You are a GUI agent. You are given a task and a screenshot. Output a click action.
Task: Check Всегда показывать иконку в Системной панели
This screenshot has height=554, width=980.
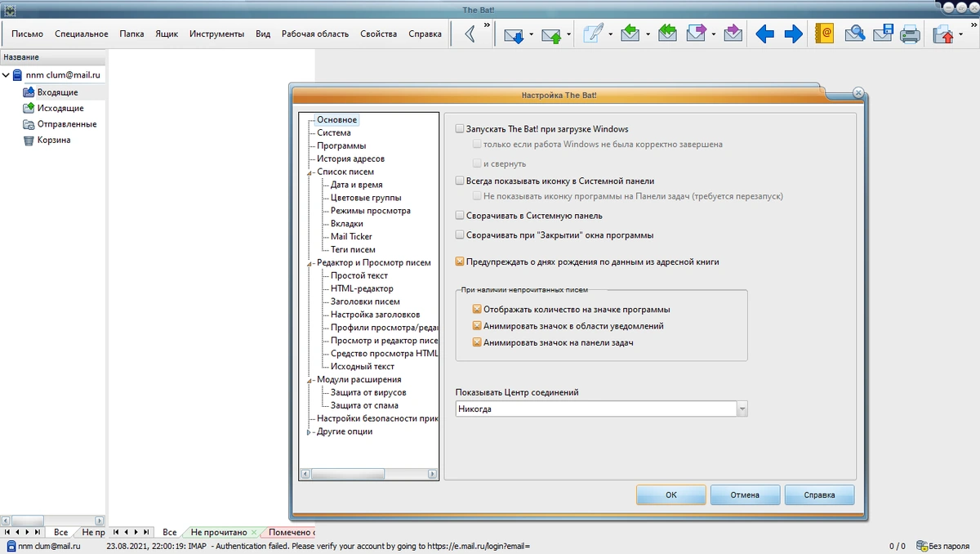coord(460,181)
